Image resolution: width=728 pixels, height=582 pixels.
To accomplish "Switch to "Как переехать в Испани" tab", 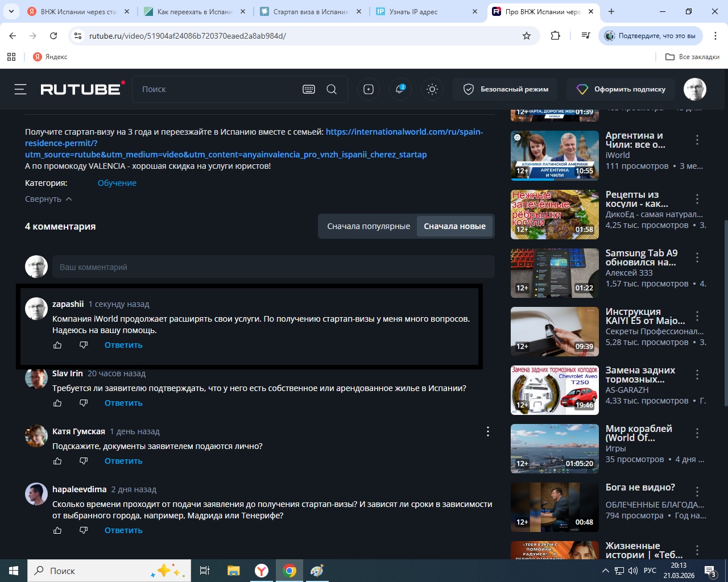I will [195, 11].
